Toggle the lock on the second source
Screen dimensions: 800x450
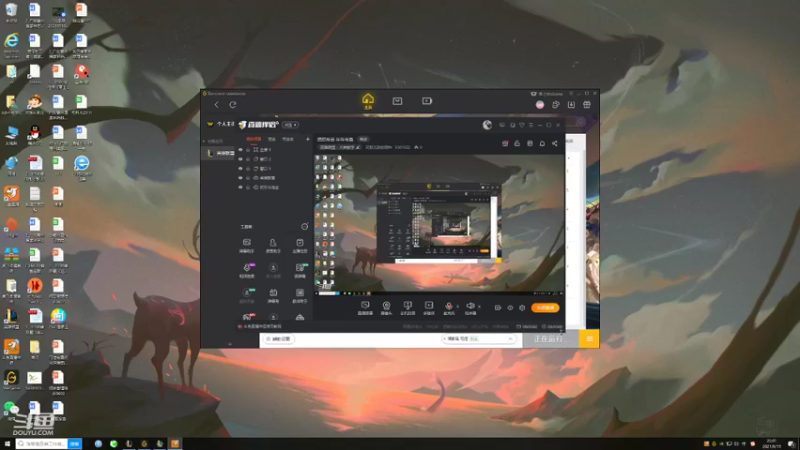248,159
